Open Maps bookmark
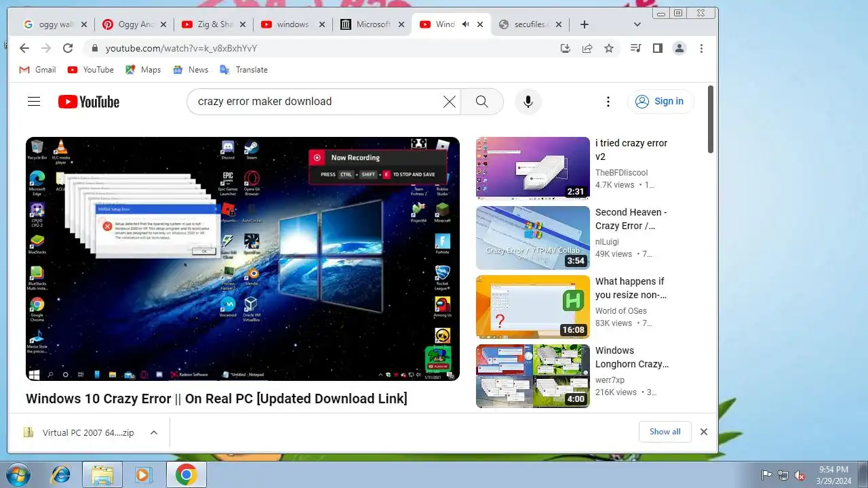 (x=143, y=70)
